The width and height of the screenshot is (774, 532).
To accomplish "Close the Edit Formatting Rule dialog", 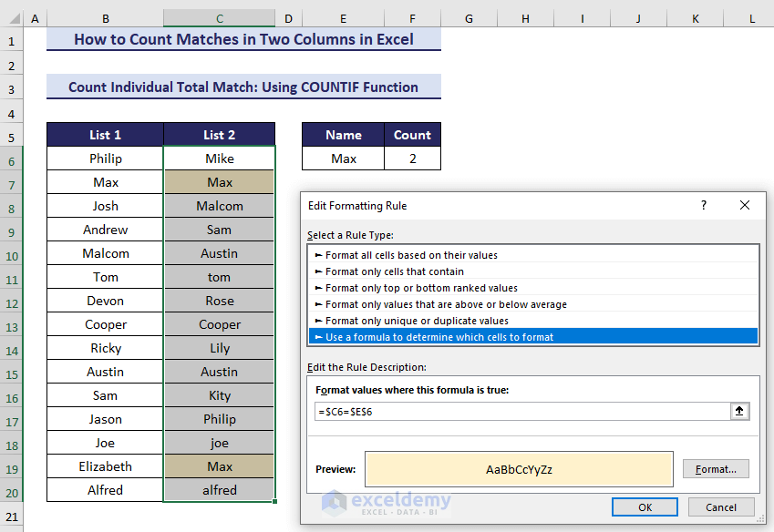I will [x=745, y=205].
